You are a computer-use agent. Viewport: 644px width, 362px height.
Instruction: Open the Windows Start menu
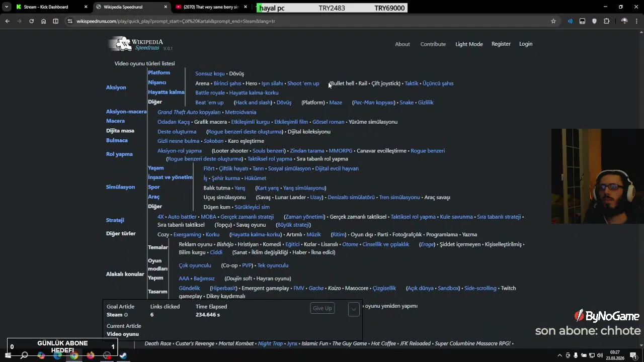pyautogui.click(x=8, y=355)
